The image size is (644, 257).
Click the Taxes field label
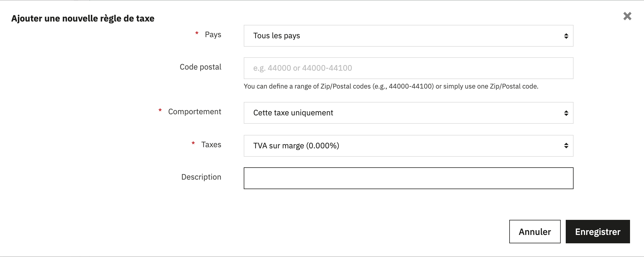coord(211,145)
